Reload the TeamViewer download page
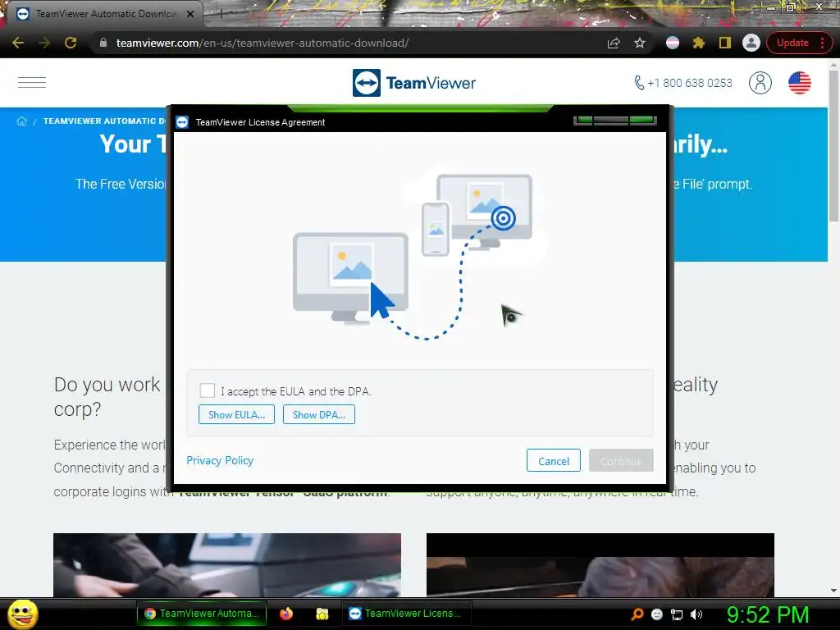The width and height of the screenshot is (840, 630). pyautogui.click(x=71, y=43)
